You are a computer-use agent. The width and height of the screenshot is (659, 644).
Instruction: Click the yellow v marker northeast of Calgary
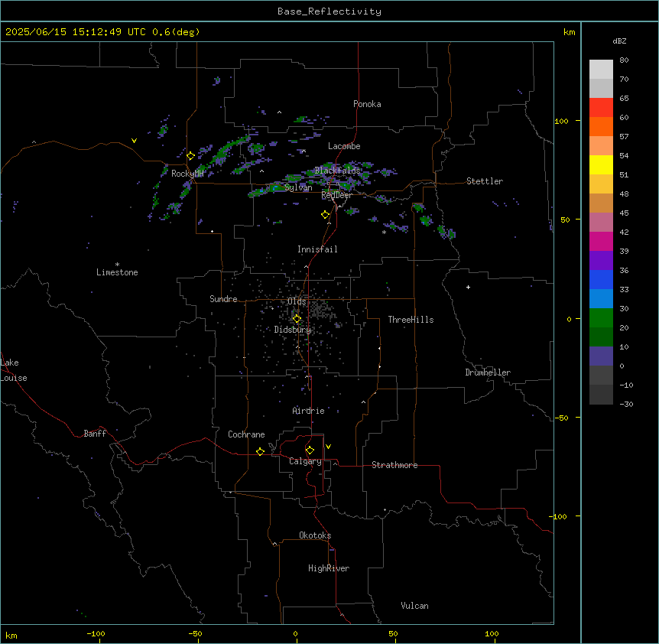click(328, 447)
